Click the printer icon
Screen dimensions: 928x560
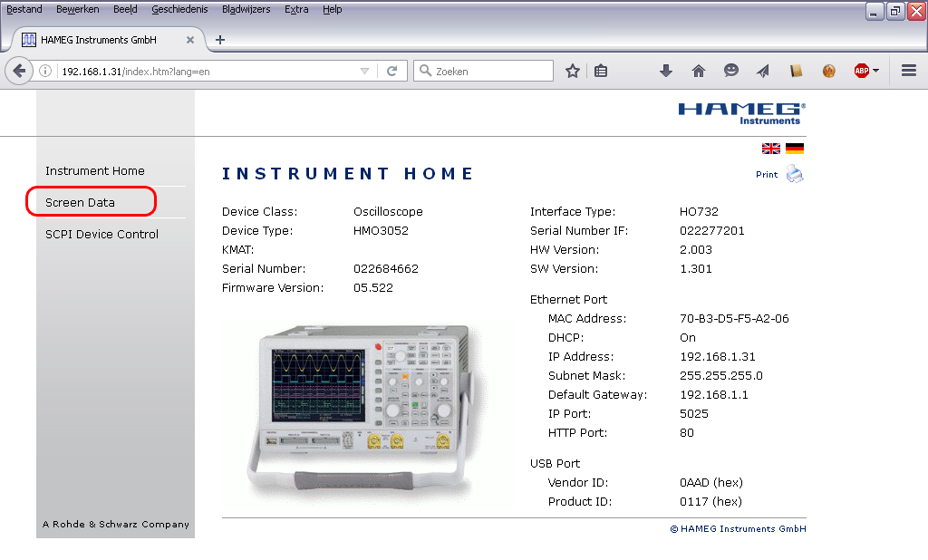coord(795,174)
